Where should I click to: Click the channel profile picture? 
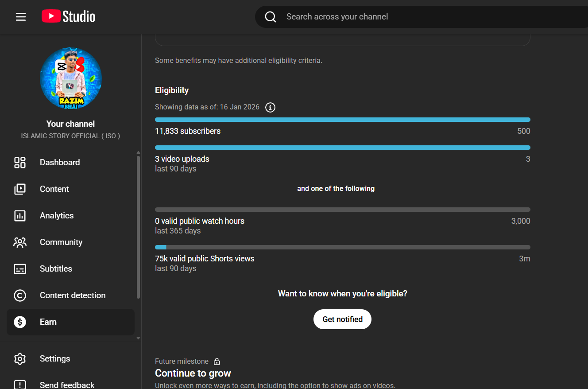pos(71,79)
